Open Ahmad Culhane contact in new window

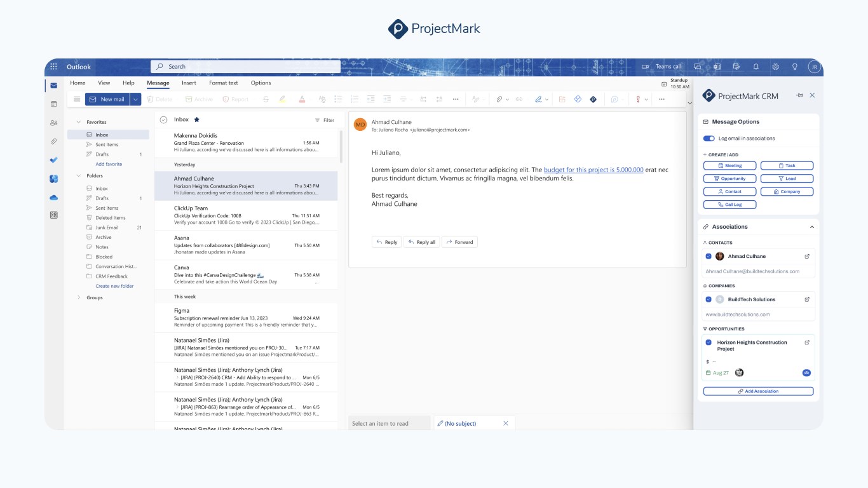(807, 257)
